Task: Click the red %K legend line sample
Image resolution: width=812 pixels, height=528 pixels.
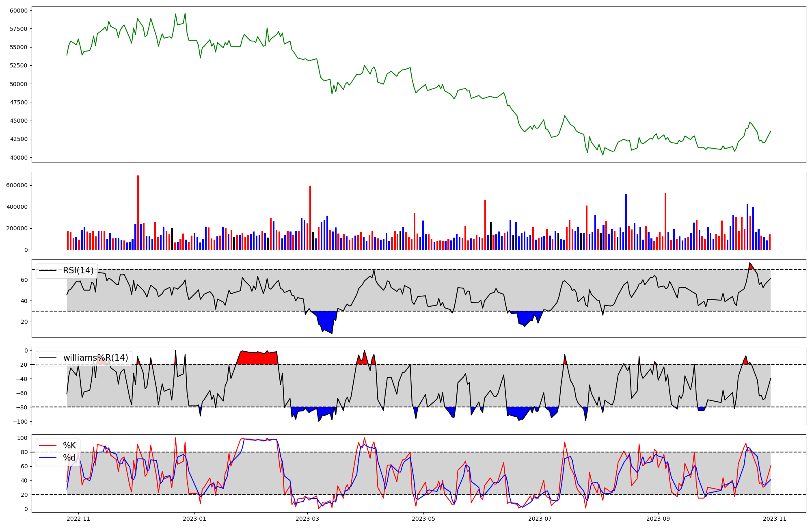Action: point(48,446)
